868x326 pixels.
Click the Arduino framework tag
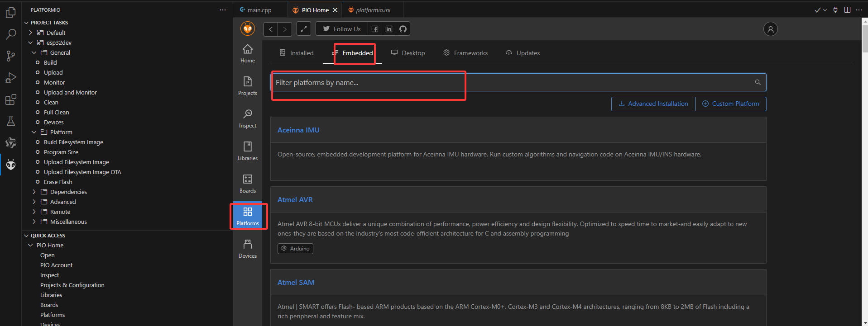pos(295,249)
